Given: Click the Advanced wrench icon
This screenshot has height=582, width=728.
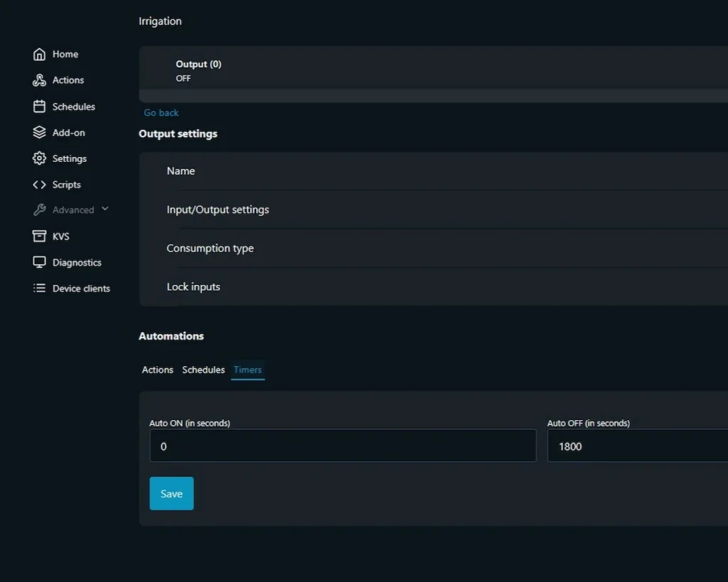Looking at the screenshot, I should tap(40, 210).
